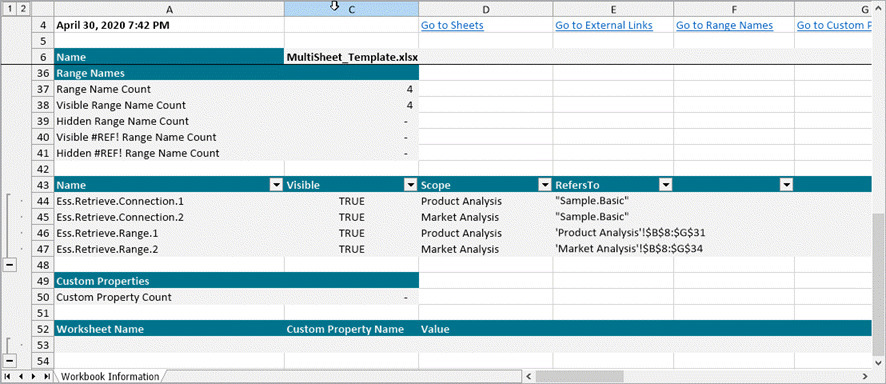Screen dimensions: 886x384
Task: Select cell with April 30, 2020 7:42 PM
Action: pyautogui.click(x=170, y=25)
